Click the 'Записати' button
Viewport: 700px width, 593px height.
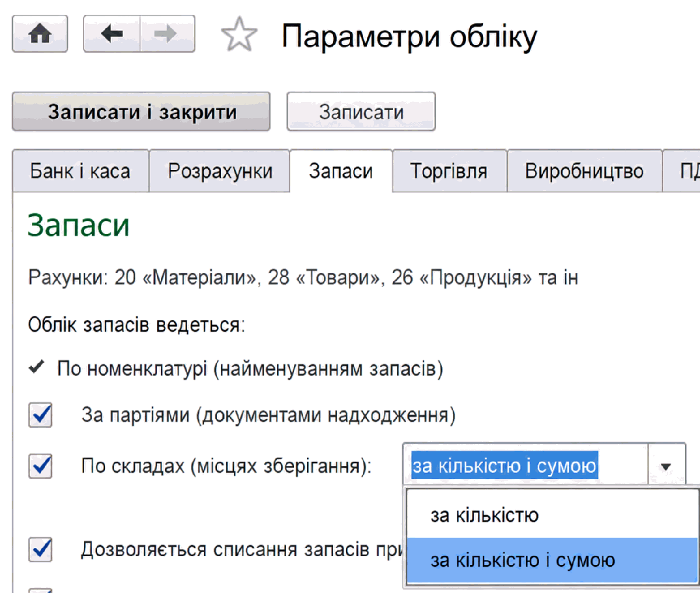tap(361, 111)
